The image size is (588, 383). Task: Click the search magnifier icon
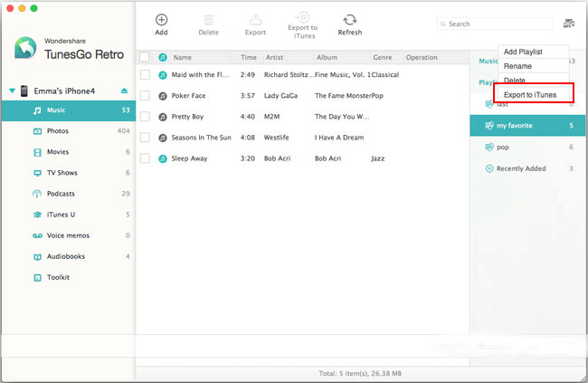tap(443, 24)
